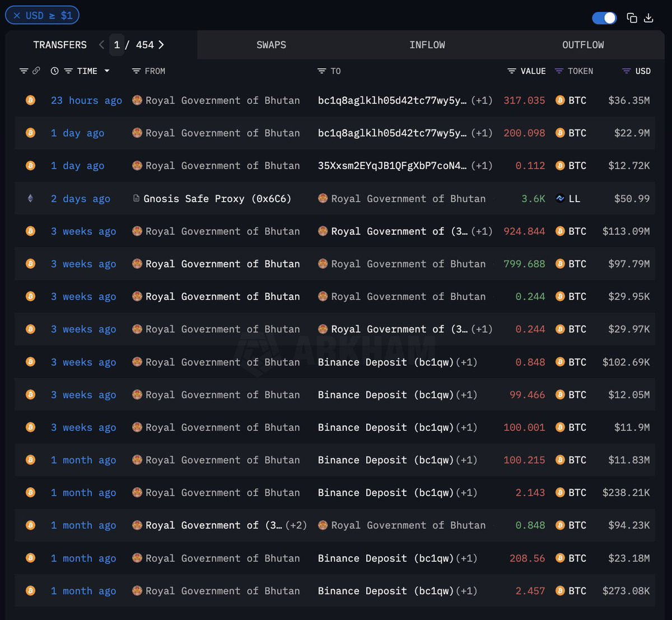
Task: Click the LL token icon
Action: point(560,198)
